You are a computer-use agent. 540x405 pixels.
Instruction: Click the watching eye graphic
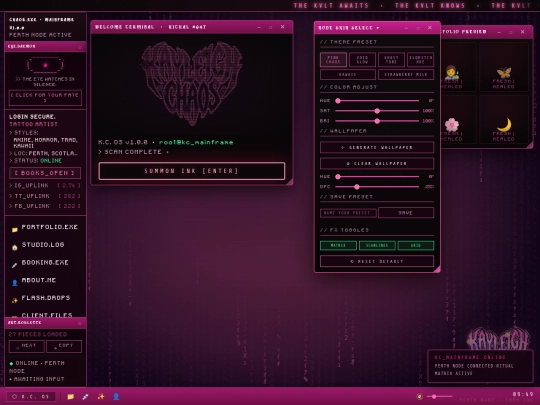coord(45,65)
